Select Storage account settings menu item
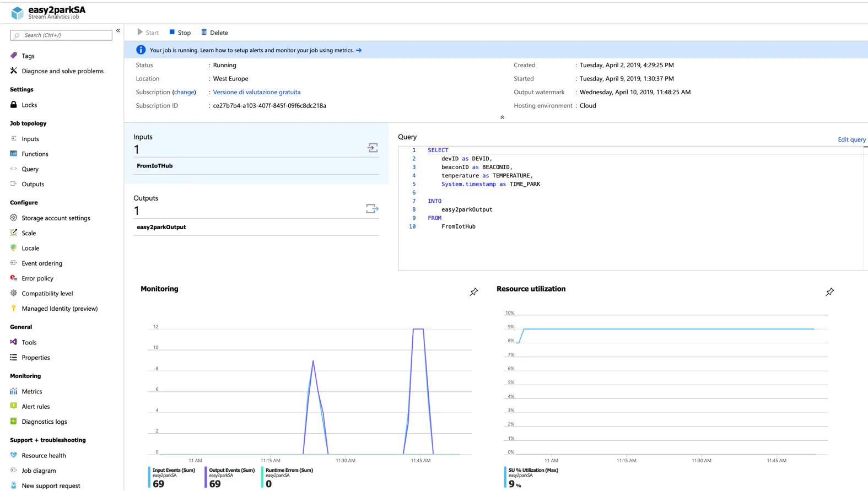 click(x=56, y=218)
